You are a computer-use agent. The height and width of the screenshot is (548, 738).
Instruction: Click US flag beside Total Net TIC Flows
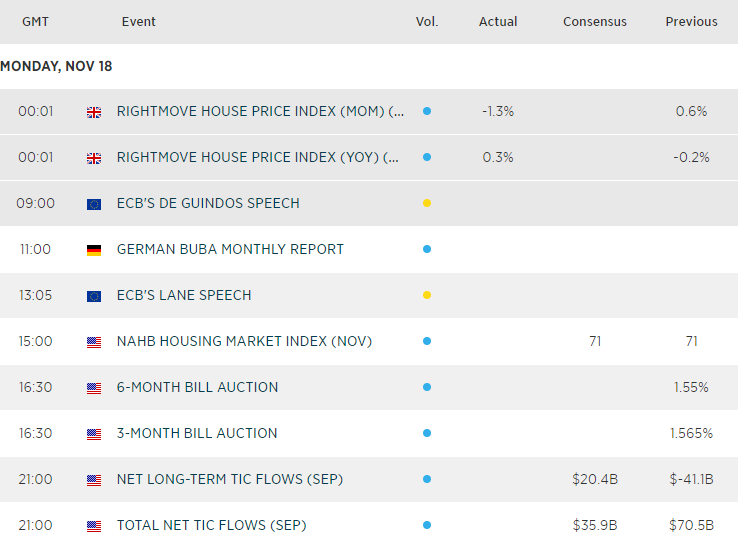point(94,526)
